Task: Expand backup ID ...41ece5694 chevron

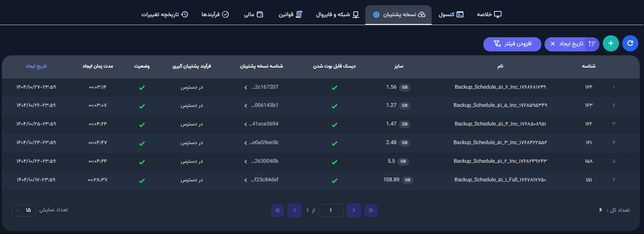Action: click(x=246, y=124)
